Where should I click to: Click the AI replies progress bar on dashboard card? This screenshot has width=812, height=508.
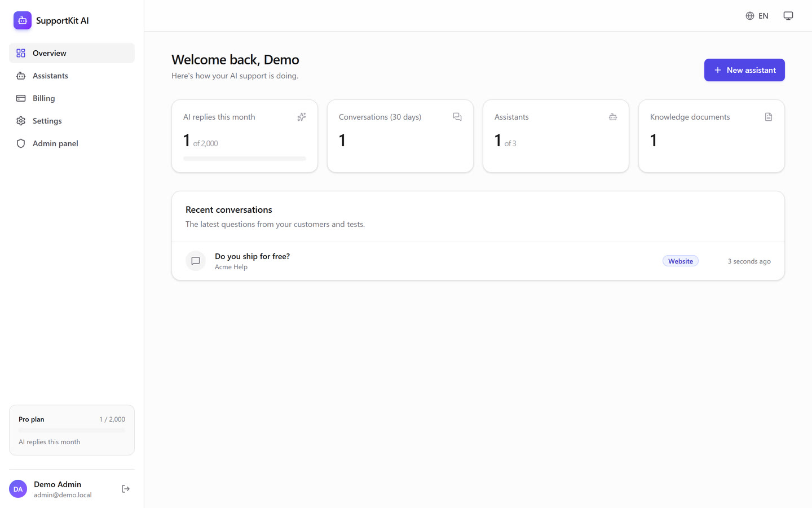(245, 159)
